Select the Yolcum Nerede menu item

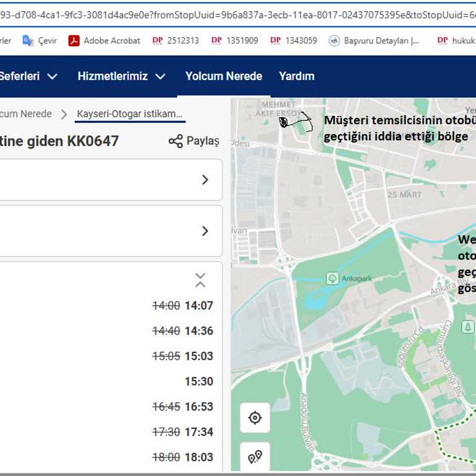click(224, 76)
